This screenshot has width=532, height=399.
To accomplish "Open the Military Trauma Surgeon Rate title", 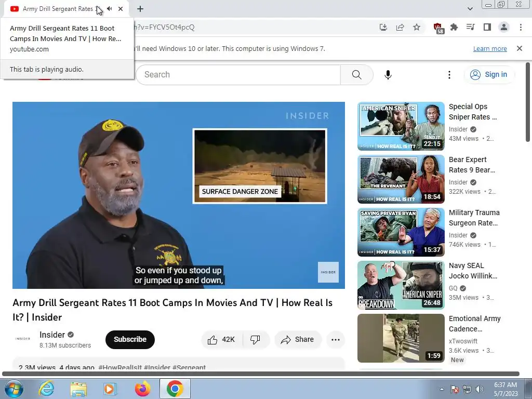I will pyautogui.click(x=474, y=218).
